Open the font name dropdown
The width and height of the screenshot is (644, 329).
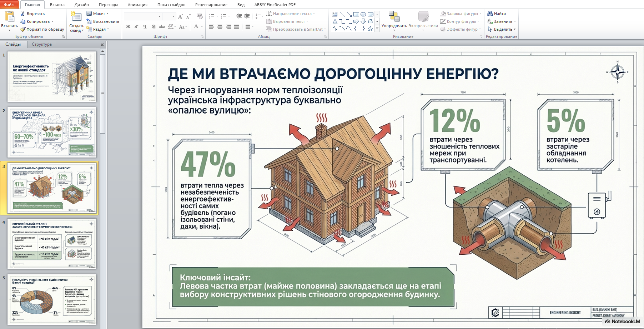(159, 16)
